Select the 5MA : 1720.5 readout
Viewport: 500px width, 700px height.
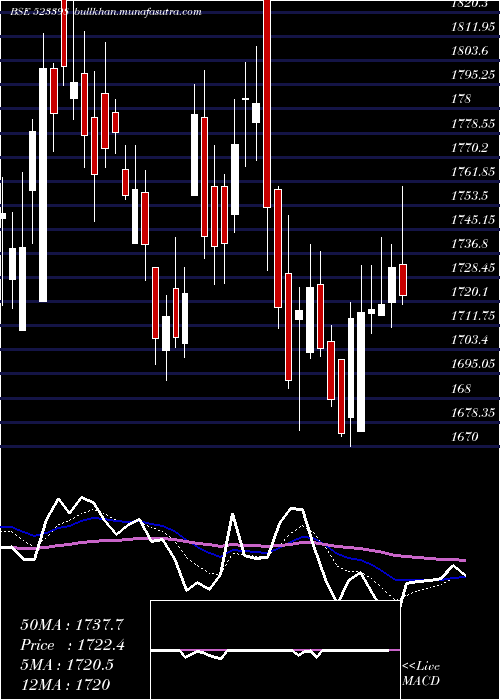pos(67,665)
